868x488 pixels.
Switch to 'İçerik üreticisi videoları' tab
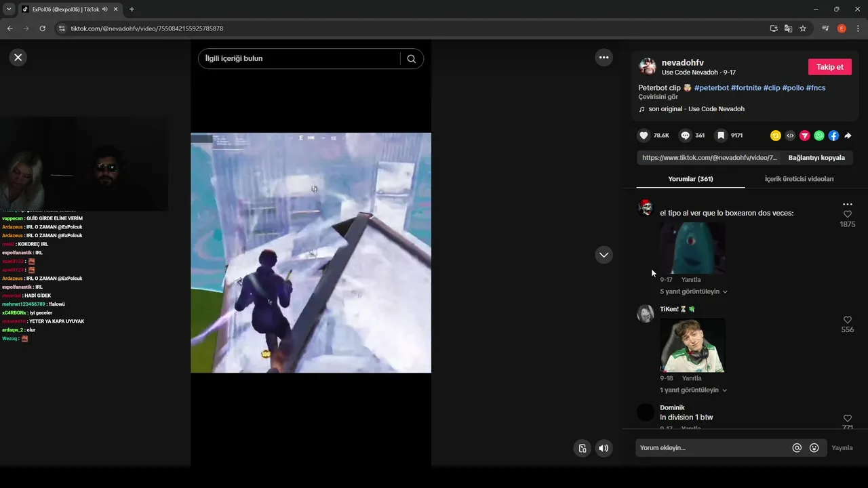pyautogui.click(x=799, y=179)
